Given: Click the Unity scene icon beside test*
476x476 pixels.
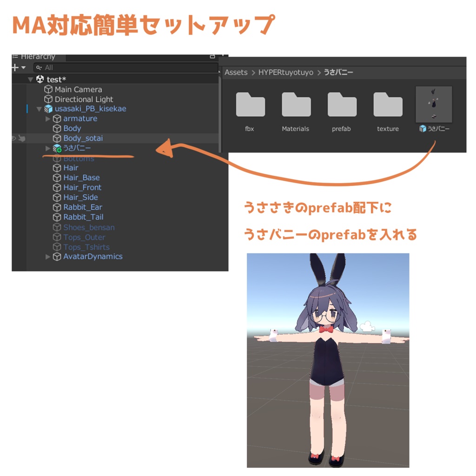Looking at the screenshot, I should coord(40,79).
